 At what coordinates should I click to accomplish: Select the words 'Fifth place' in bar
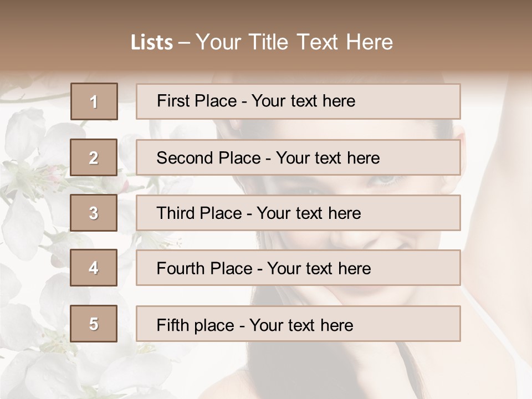pyautogui.click(x=195, y=325)
